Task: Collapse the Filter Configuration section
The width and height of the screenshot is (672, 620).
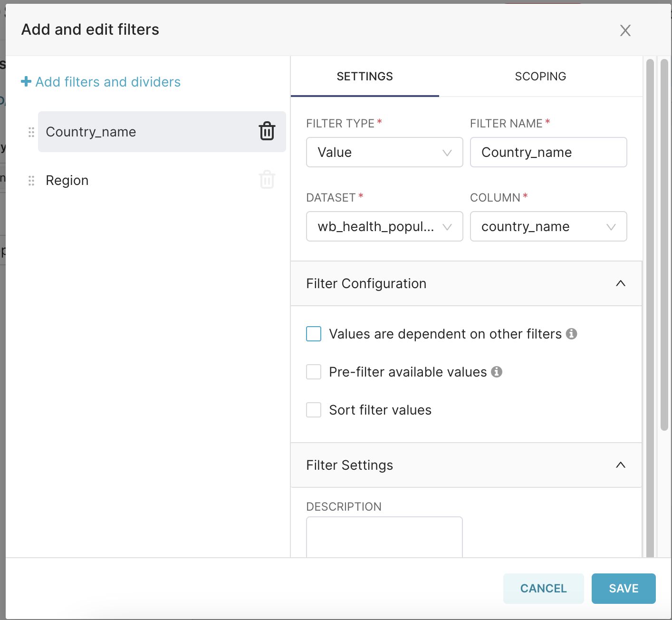Action: (620, 283)
